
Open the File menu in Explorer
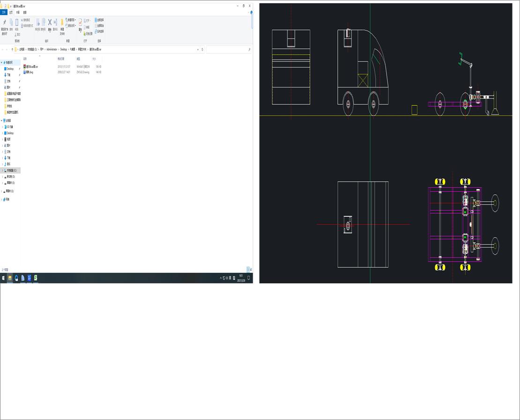point(4,13)
